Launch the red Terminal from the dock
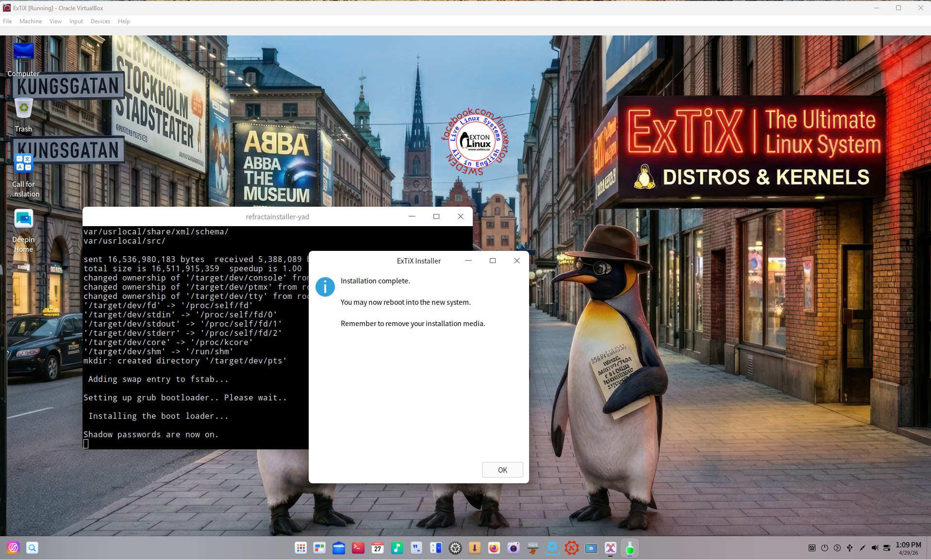Screen dimensions: 931x560 (x=358, y=548)
